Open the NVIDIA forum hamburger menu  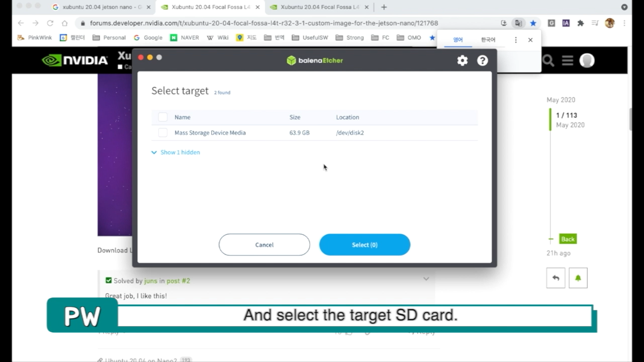click(x=568, y=61)
